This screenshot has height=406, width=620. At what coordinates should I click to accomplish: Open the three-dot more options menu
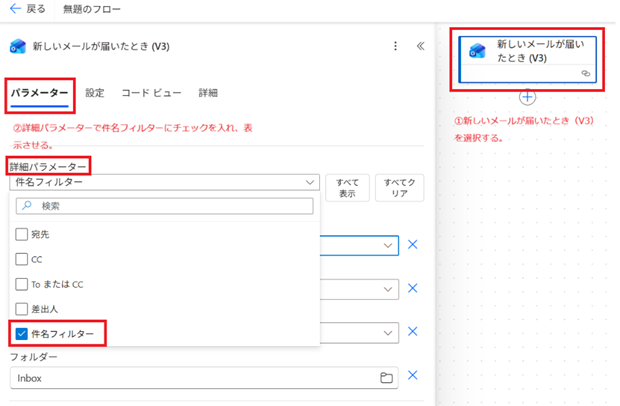coord(395,46)
